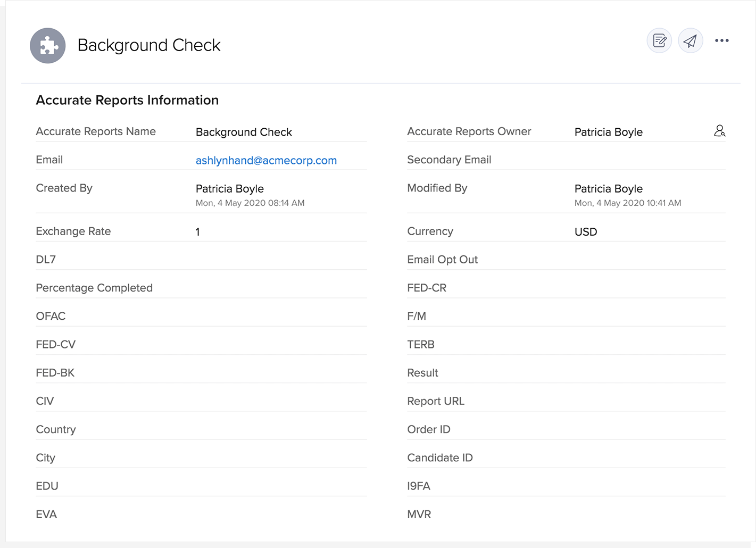The height and width of the screenshot is (548, 756).
Task: Click the Exchange Rate value of 1
Action: point(197,231)
